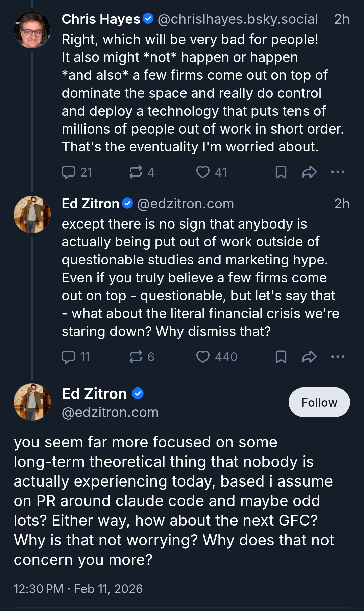The height and width of the screenshot is (611, 364).
Task: Like Chris Hayes' post
Action: pos(203,172)
